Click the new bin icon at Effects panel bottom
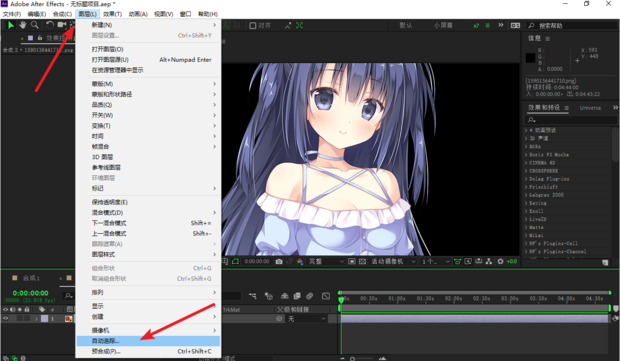Screen dimensions: 620x361 coord(605,262)
